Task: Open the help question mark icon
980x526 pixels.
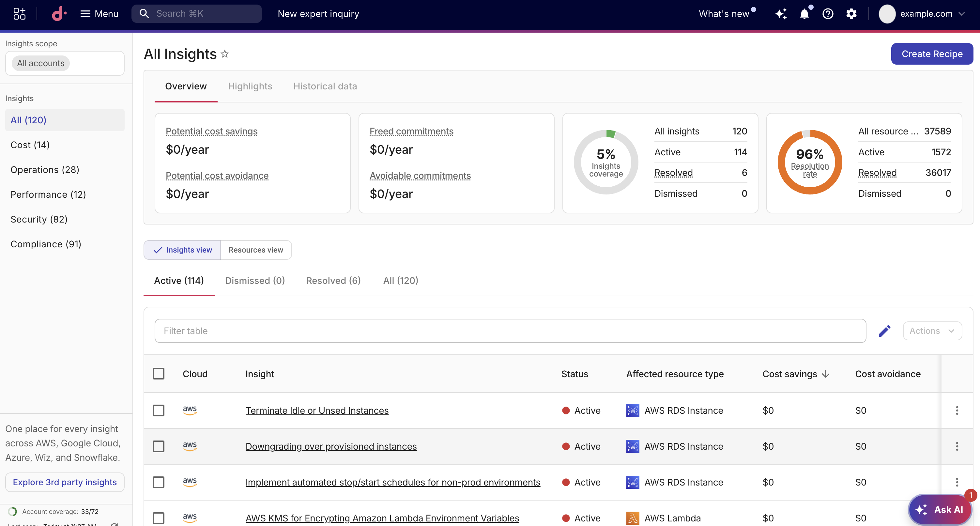Action: point(827,14)
